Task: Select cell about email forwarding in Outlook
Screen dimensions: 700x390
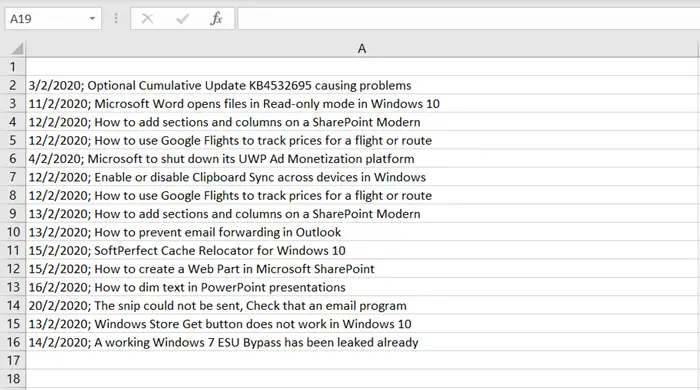Action: coord(362,232)
